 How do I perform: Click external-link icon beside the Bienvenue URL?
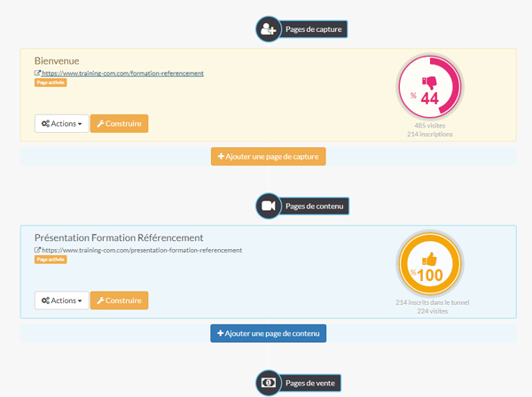click(37, 74)
